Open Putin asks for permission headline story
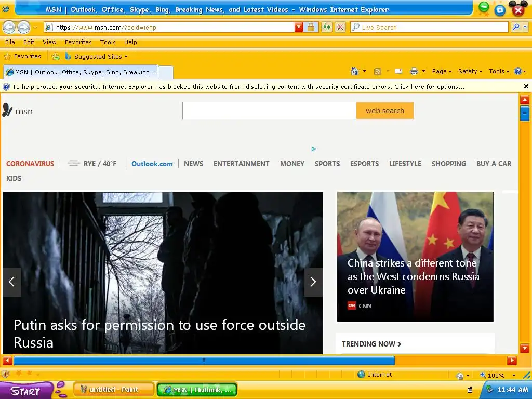Screen dimensions: 532x399 (159, 334)
